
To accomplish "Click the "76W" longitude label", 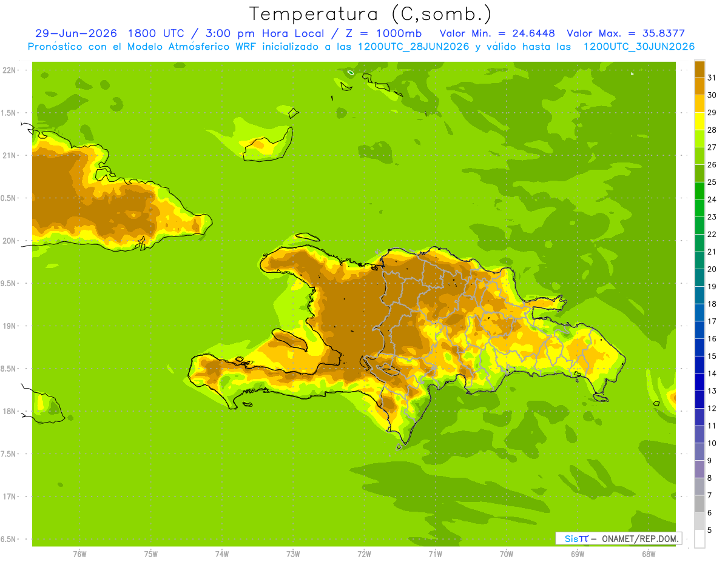I will 79,554.
